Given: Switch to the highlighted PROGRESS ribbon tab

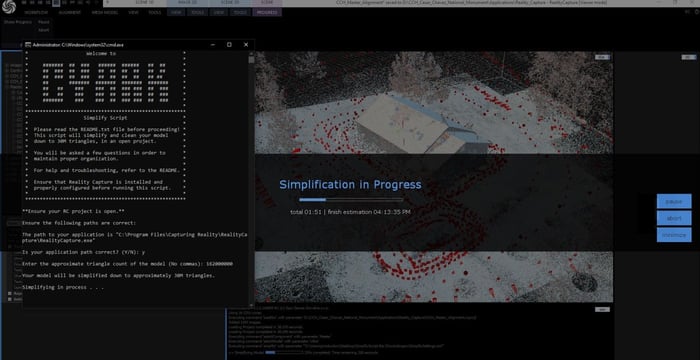Looking at the screenshot, I should (x=267, y=13).
